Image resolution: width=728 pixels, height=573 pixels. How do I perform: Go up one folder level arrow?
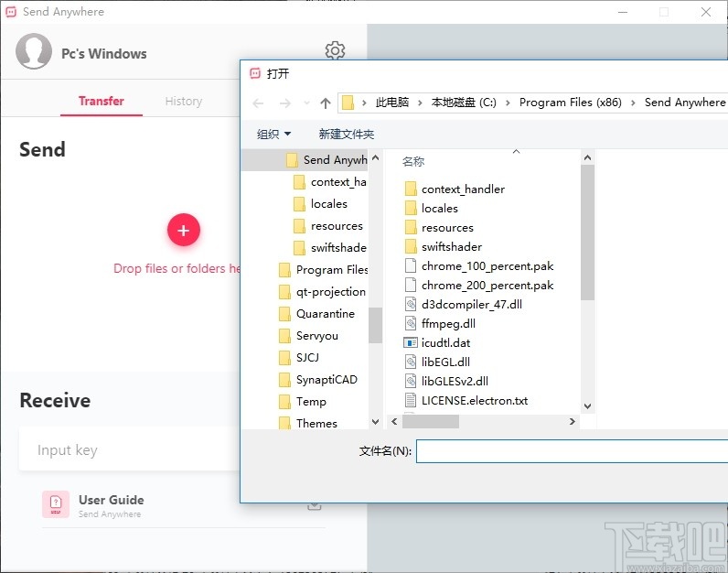(x=326, y=103)
